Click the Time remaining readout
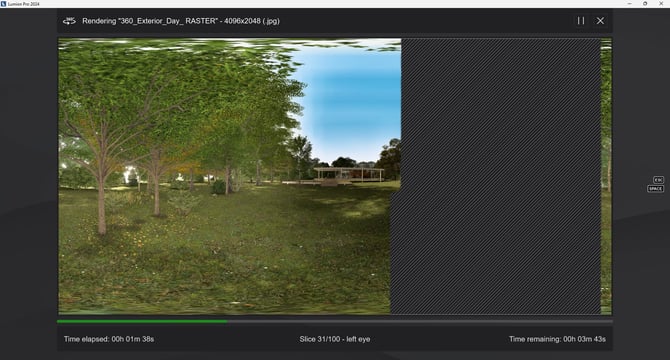670x360 pixels. [x=557, y=339]
